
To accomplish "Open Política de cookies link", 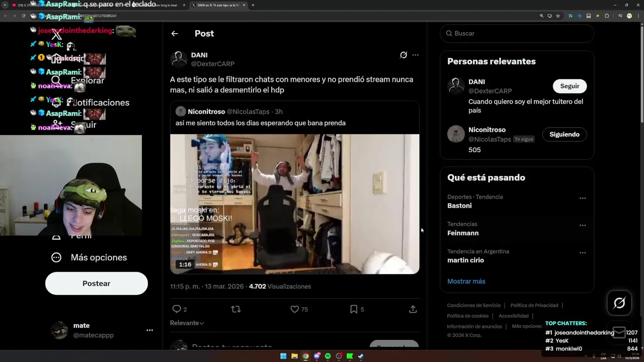I will pos(468,316).
